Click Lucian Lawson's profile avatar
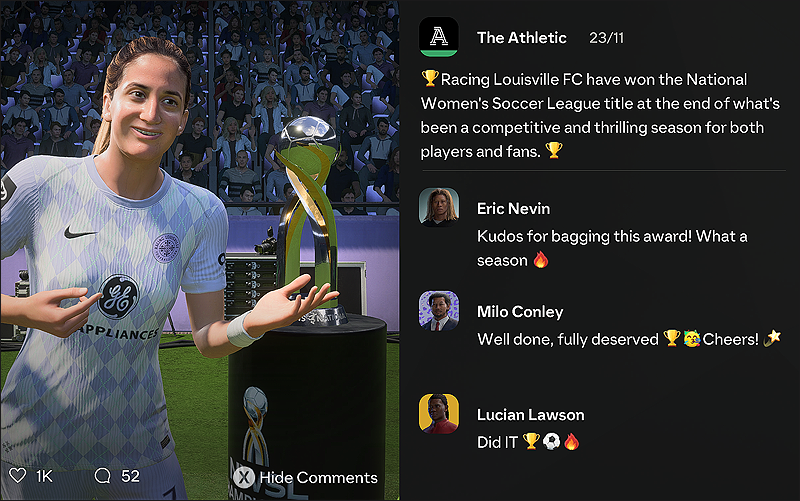The image size is (800, 501). tap(439, 414)
